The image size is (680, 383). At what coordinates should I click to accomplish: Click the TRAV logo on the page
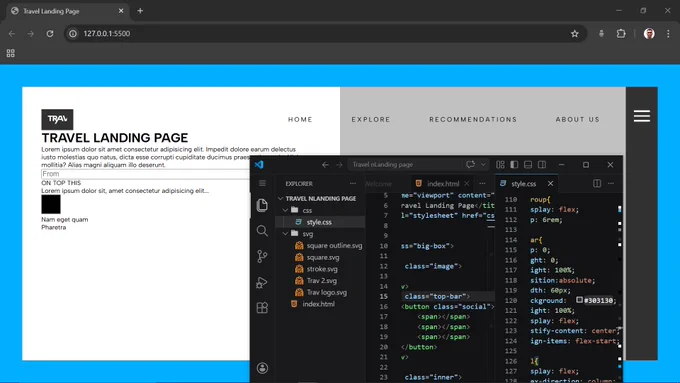point(57,119)
